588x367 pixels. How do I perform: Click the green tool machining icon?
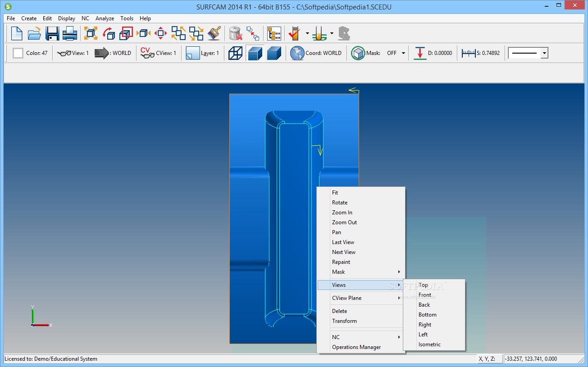(319, 33)
